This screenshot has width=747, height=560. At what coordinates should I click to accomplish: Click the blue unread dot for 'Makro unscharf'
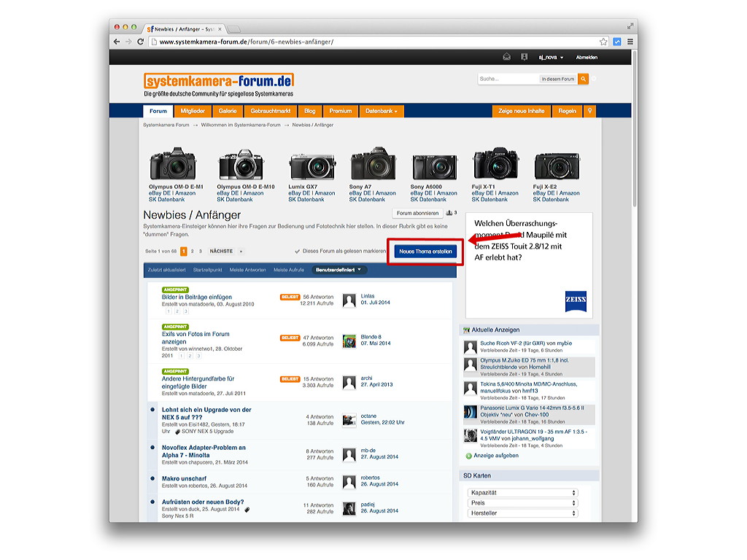click(152, 479)
